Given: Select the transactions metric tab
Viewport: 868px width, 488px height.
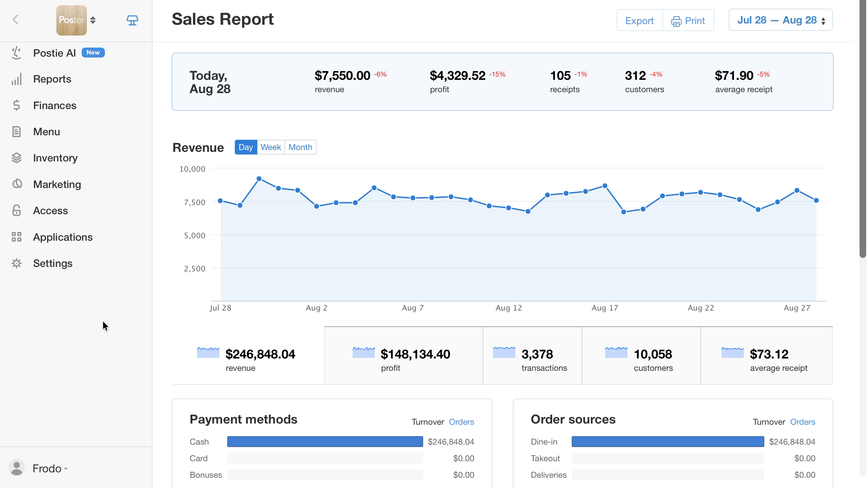Looking at the screenshot, I should click(x=532, y=356).
